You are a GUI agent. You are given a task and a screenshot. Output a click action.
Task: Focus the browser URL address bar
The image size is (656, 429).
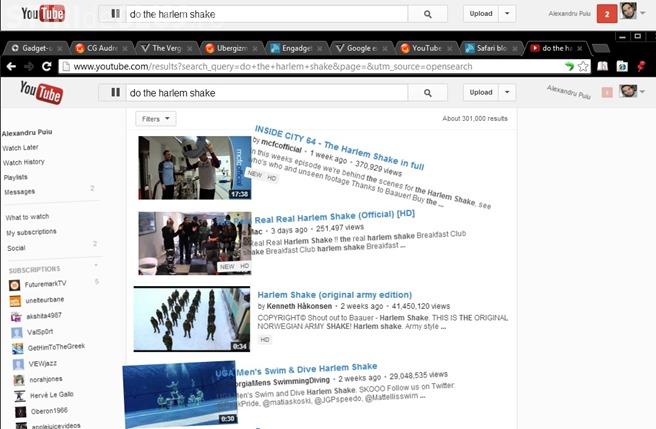pos(300,66)
